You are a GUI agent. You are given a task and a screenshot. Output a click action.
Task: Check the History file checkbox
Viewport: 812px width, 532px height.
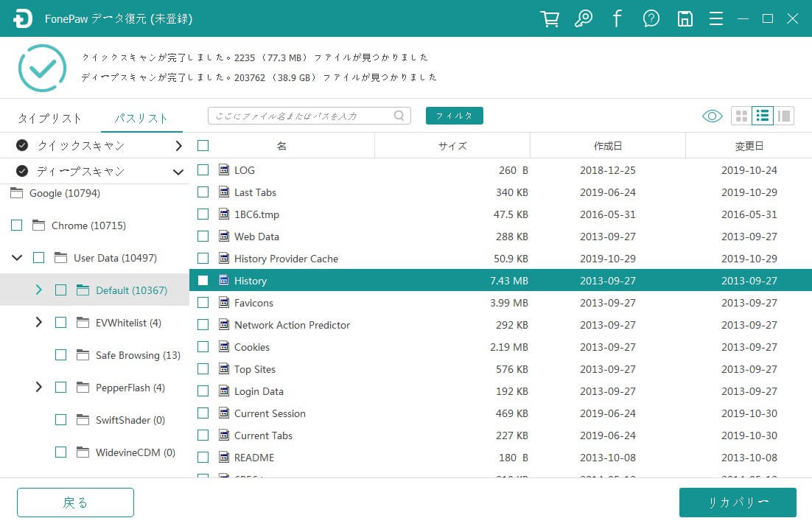203,280
